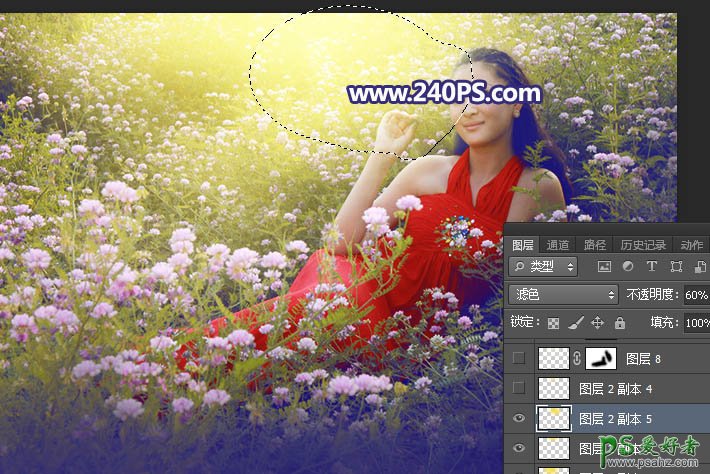Click the adjustment layer filter icon
This screenshot has width=710, height=474.
[628, 267]
